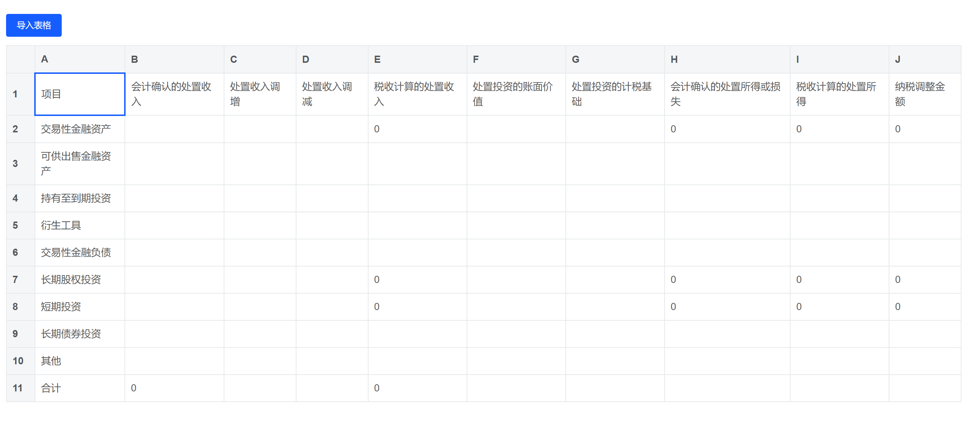Click the 导入表格 button
This screenshot has height=421, width=980.
tap(34, 25)
